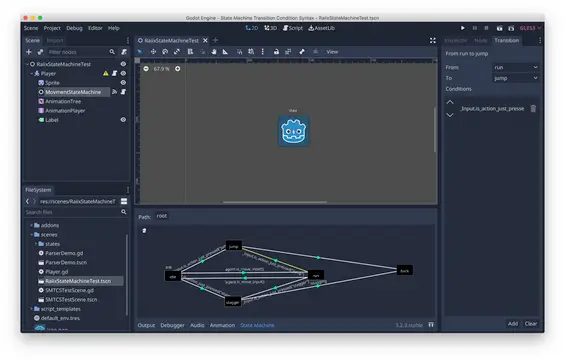Screen dimensions: 565x360
Task: Open the Project menu
Action: click(x=52, y=28)
